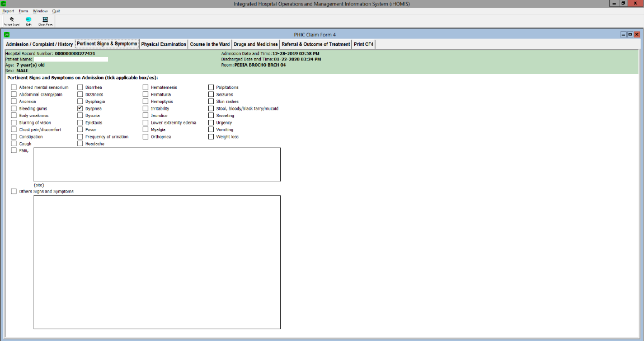Click the Edit toolbar icon
Screen dimensions: 644x341
29,21
